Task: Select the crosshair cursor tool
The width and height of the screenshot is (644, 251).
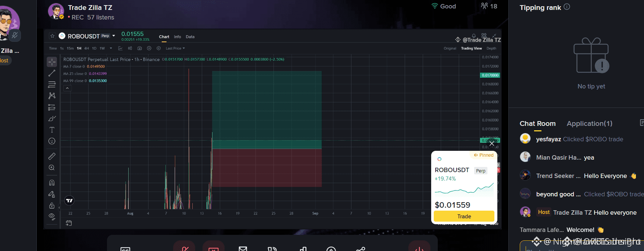Action: [x=52, y=62]
